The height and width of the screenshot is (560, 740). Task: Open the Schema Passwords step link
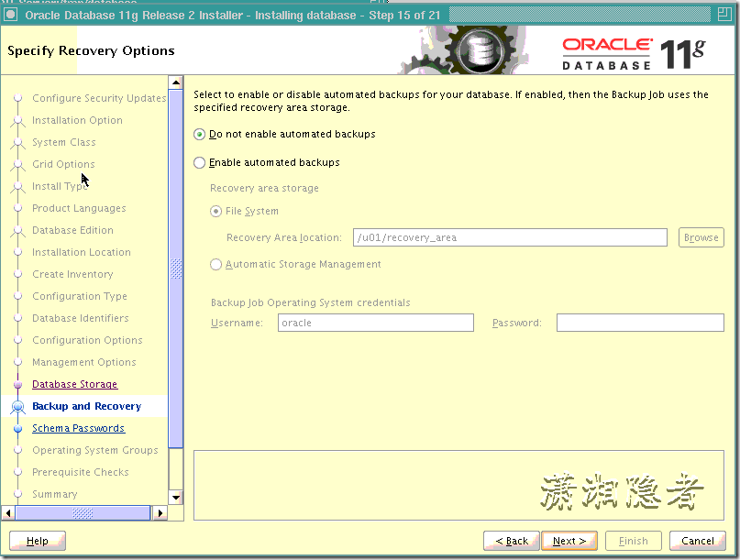point(78,428)
